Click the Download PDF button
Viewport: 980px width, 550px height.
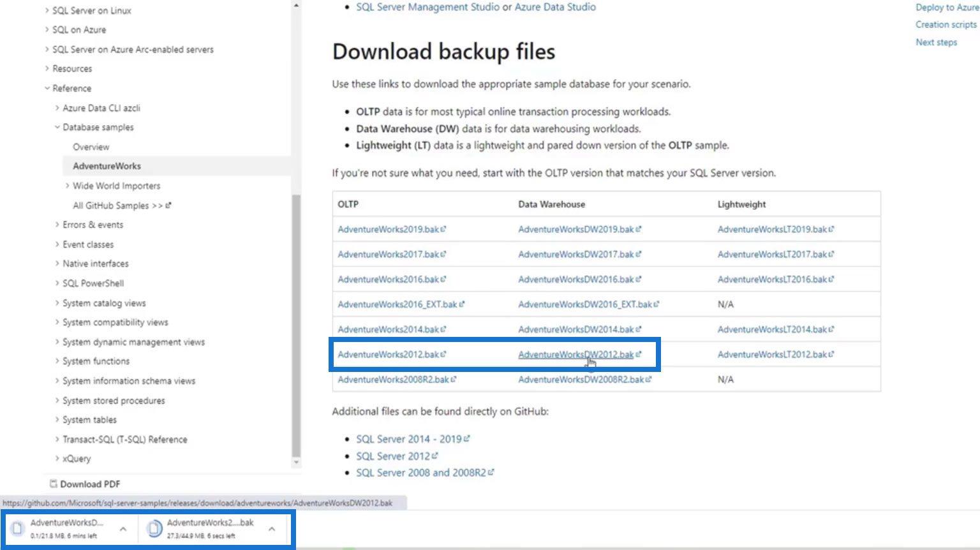(85, 484)
